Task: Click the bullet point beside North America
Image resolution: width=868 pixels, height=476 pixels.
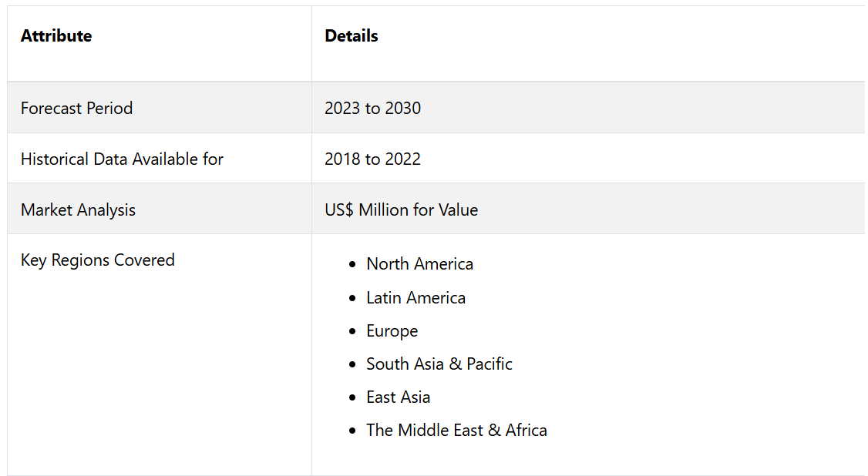Action: tap(352, 265)
